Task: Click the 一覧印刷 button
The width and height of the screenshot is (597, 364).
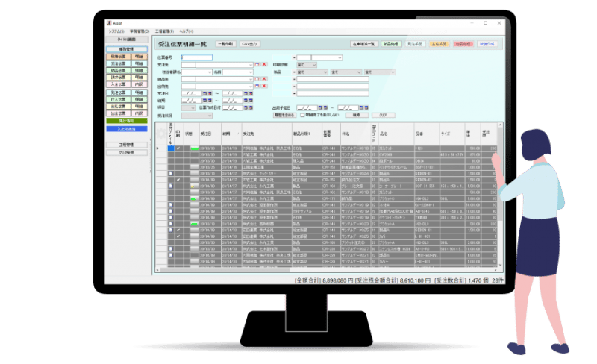Action: pos(226,44)
